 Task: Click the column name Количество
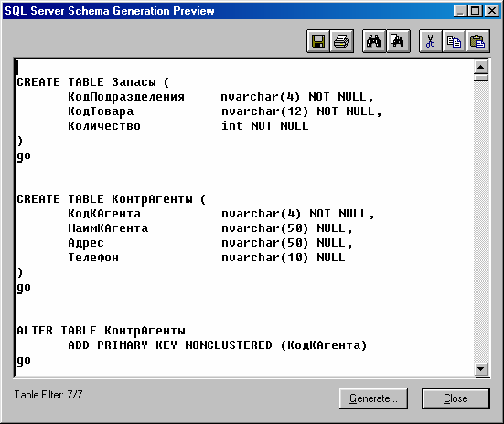tap(104, 126)
